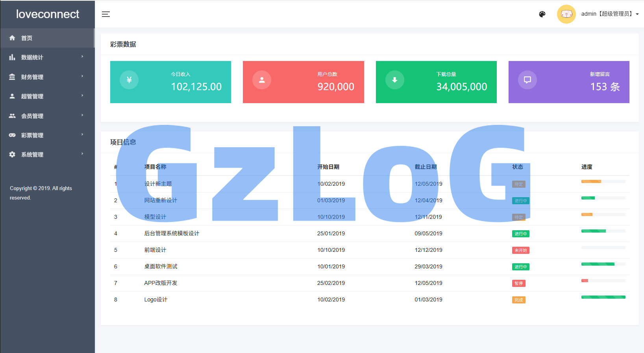Click the admin avatar thumbnail

coord(566,14)
